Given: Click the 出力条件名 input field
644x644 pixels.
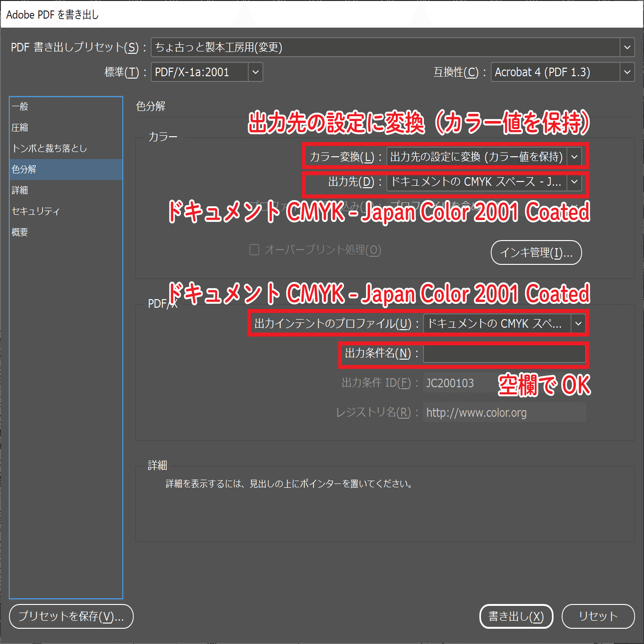Looking at the screenshot, I should point(504,353).
